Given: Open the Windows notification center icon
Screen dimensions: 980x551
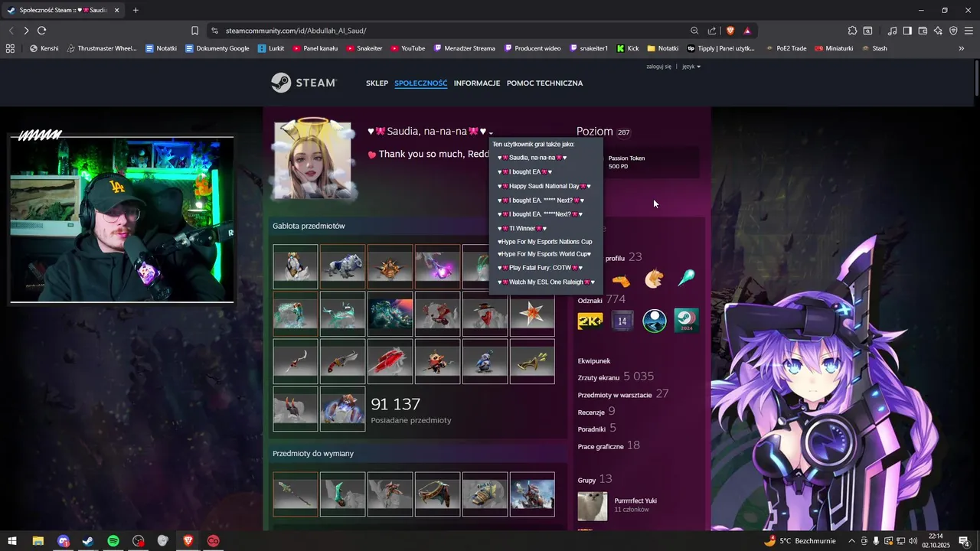Looking at the screenshot, I should point(965,541).
